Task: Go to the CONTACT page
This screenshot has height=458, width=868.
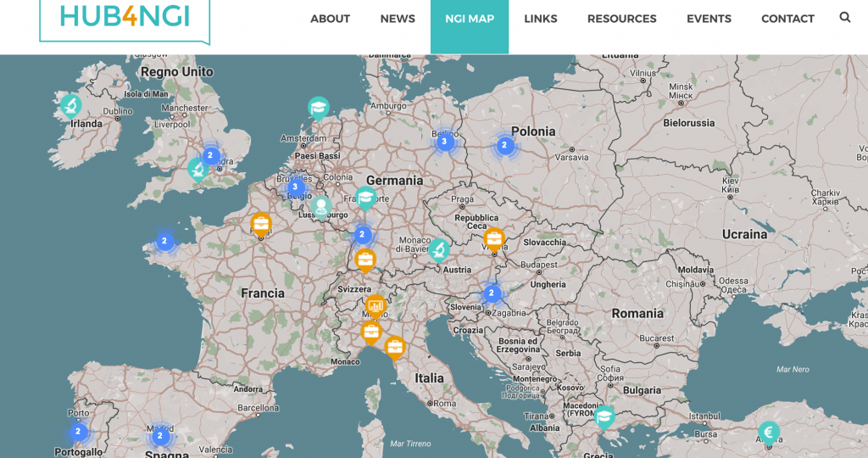Action: pos(787,19)
